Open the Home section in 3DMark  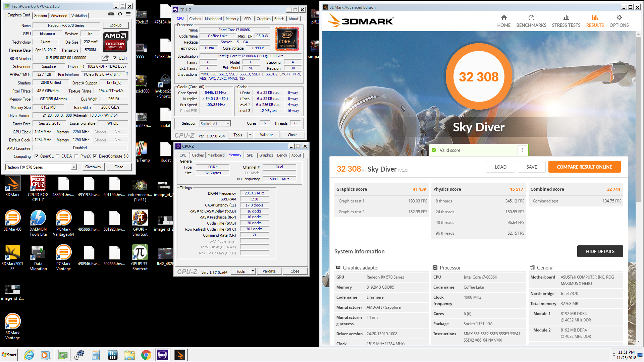click(504, 21)
